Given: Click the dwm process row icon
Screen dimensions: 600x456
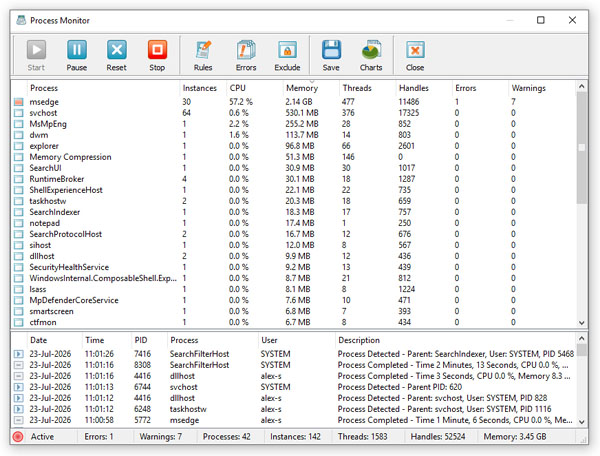Looking at the screenshot, I should 18,135.
